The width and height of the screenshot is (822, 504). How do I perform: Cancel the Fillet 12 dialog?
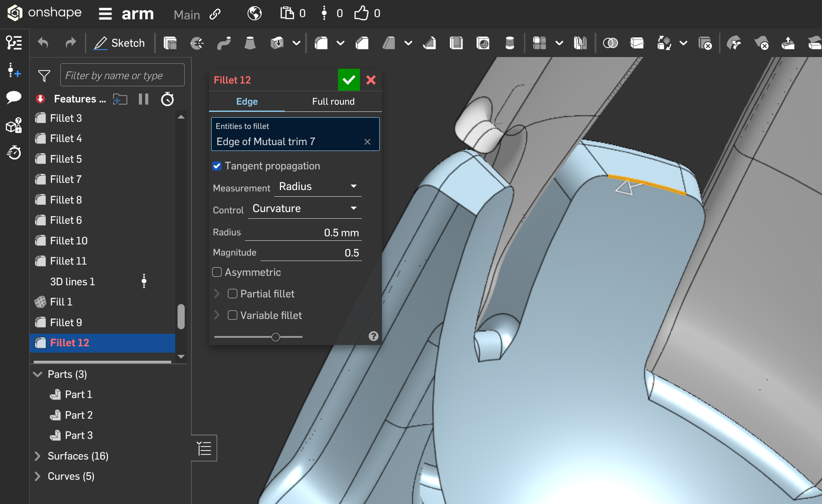(x=371, y=80)
